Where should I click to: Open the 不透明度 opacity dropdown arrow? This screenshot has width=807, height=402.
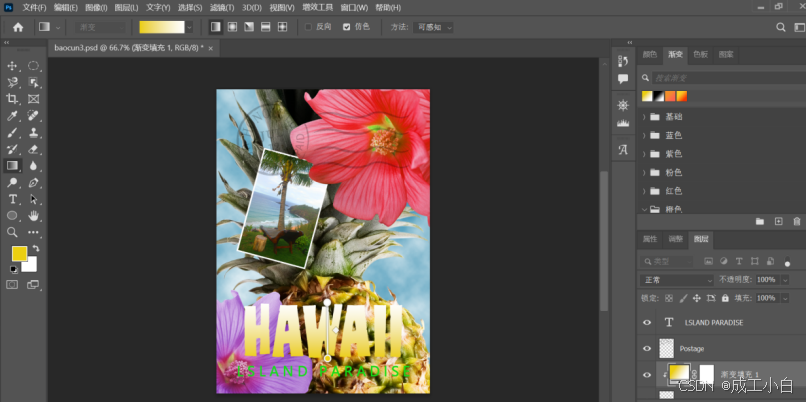(x=785, y=280)
